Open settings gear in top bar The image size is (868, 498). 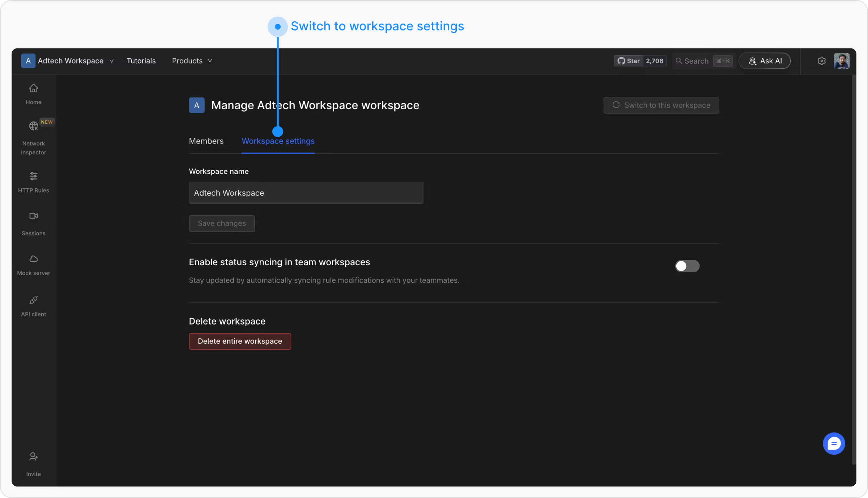(821, 61)
